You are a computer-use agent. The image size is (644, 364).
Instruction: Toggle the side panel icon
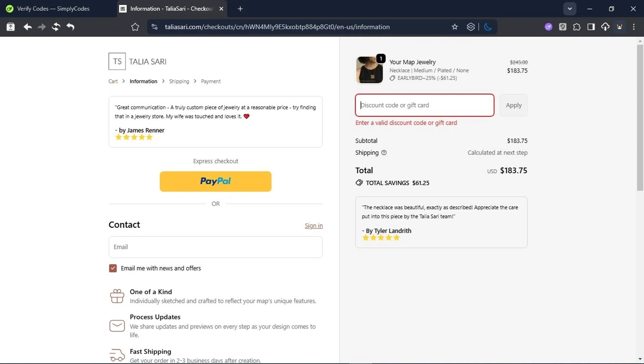[x=591, y=27]
